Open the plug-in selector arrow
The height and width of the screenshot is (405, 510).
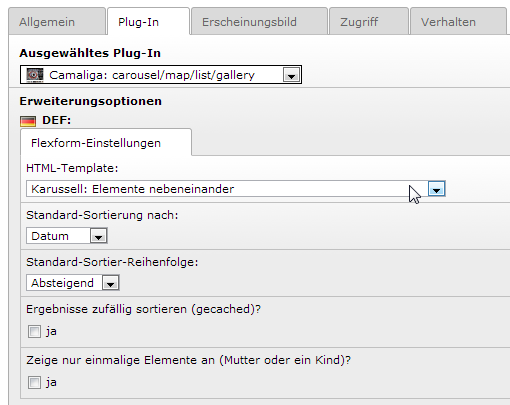[x=291, y=75]
